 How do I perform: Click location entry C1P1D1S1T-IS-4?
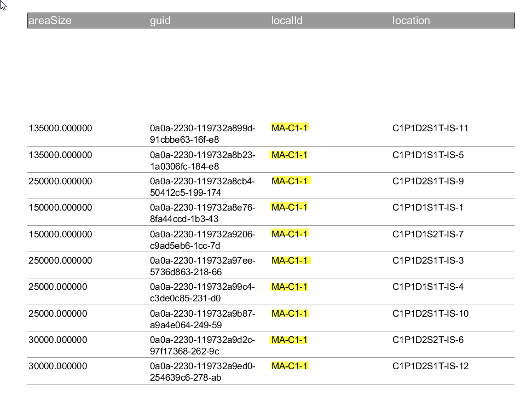428,287
